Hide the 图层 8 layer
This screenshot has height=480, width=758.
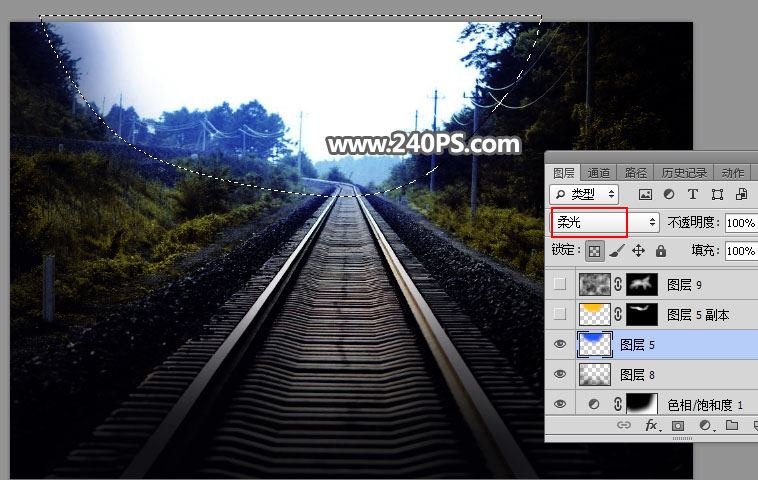[x=560, y=375]
